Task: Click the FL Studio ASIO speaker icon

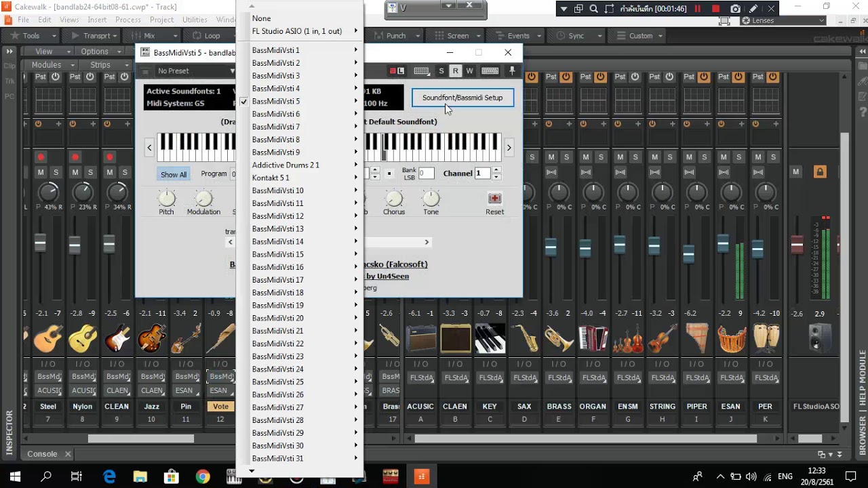Action: [818, 339]
